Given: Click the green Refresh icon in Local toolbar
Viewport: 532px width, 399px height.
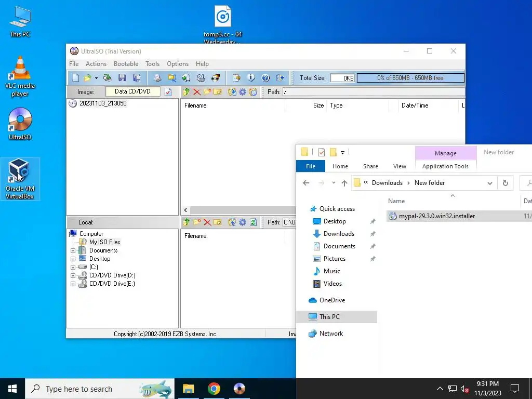Looking at the screenshot, I should 253,222.
